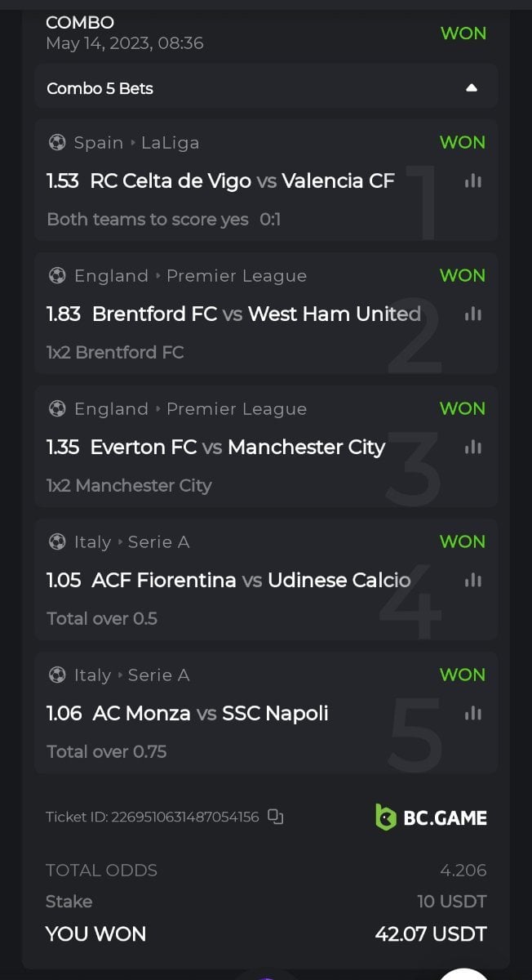Open AC Monza vs SSC Napoli match
The image size is (532, 980).
pos(211,714)
